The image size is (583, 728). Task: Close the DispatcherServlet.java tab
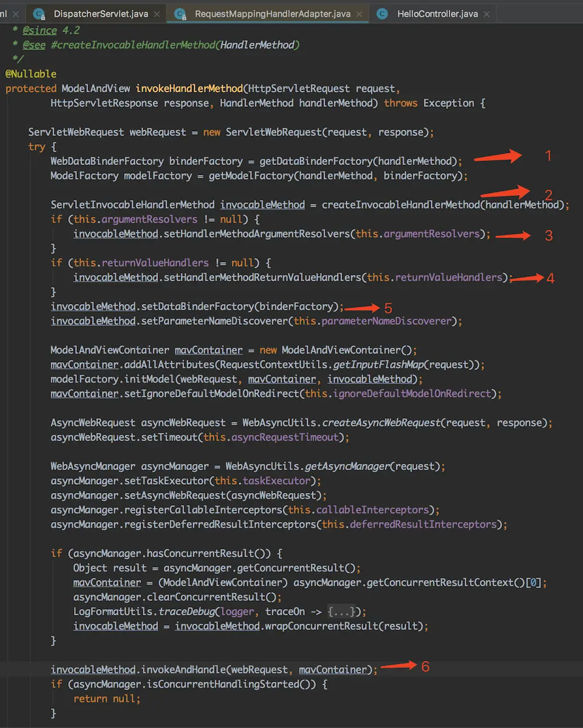point(157,14)
